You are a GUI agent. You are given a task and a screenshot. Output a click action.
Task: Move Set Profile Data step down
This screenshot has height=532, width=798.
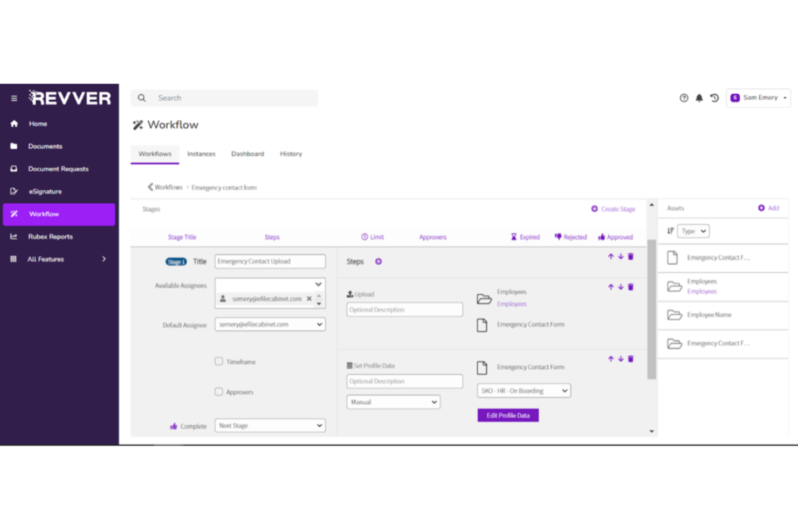[x=621, y=359]
